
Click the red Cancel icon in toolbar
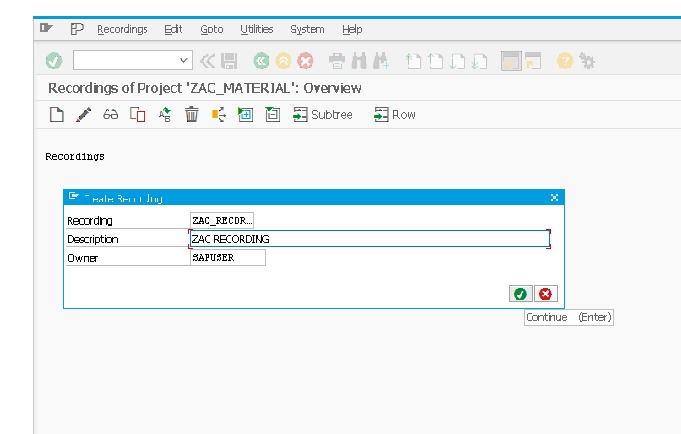[x=305, y=61]
